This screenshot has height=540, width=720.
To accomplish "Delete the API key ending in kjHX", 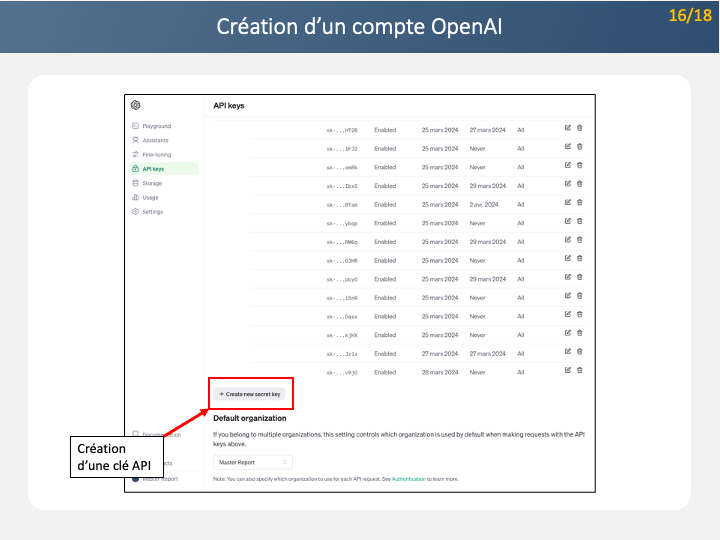I will [x=580, y=334].
